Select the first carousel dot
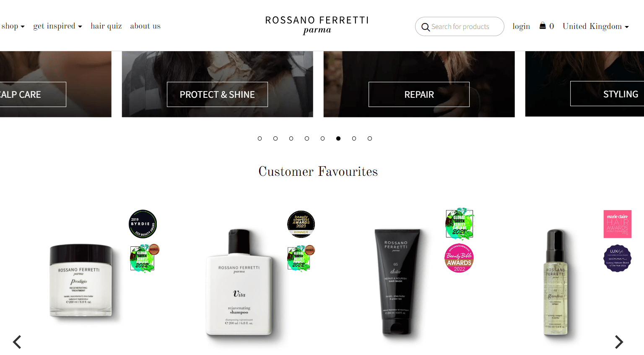Screen dimensions: 644x355 pos(260,138)
